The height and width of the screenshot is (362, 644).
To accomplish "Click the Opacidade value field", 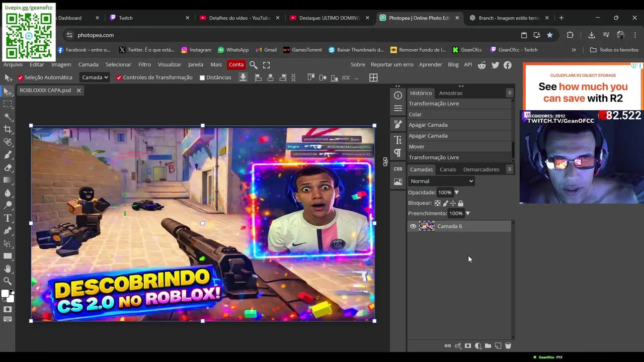I will click(x=445, y=193).
